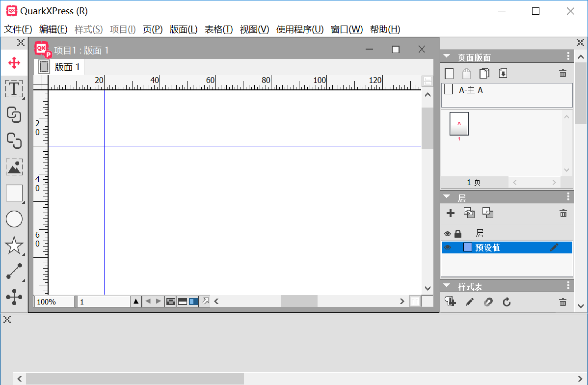
Task: Click the move items to layer icon
Action: [x=469, y=213]
